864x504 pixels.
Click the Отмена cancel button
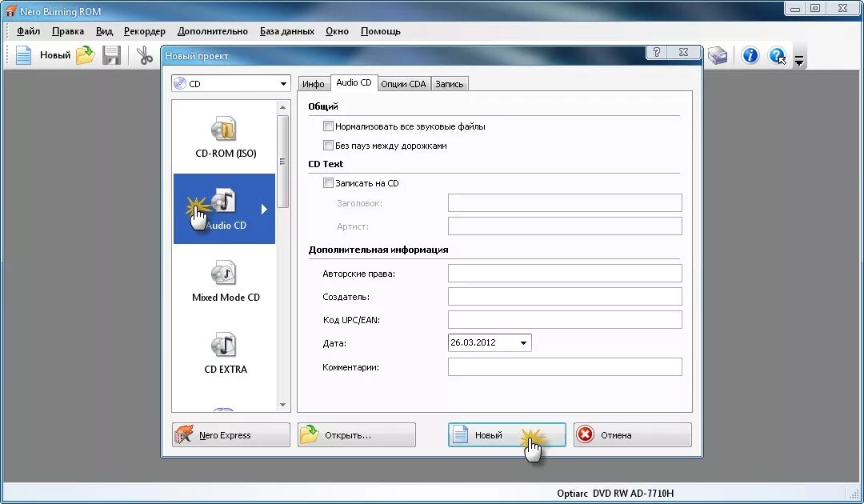coord(633,434)
